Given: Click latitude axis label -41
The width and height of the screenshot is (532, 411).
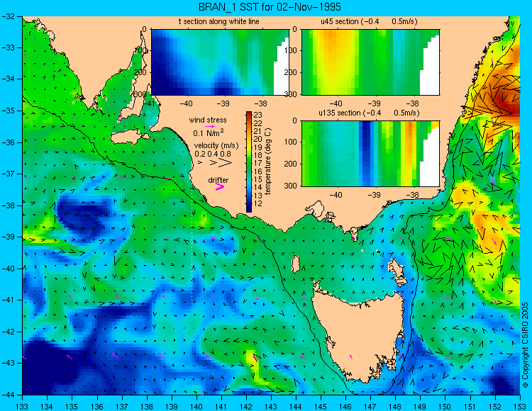Looking at the screenshot, I should coord(8,300).
